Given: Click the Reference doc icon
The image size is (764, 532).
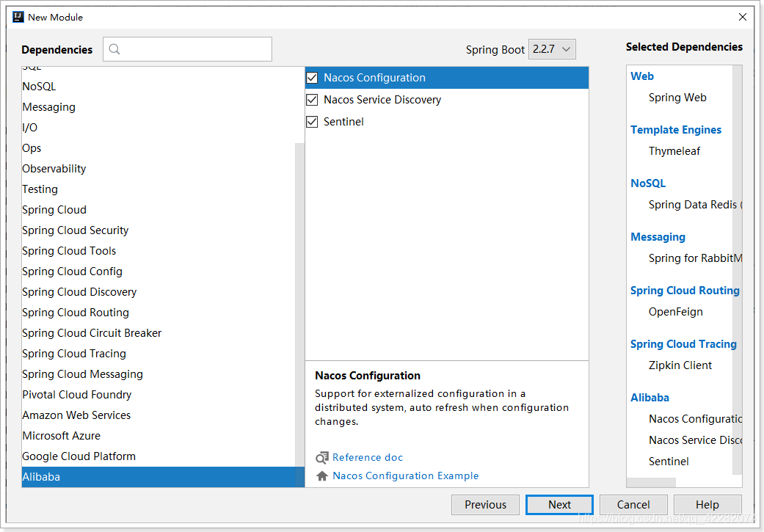Looking at the screenshot, I should click(321, 457).
